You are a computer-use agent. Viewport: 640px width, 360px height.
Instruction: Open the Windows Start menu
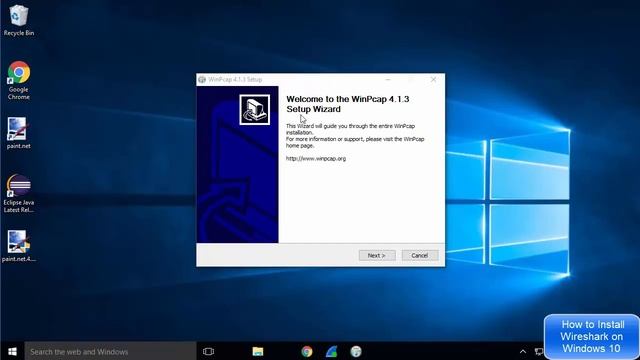click(12, 351)
